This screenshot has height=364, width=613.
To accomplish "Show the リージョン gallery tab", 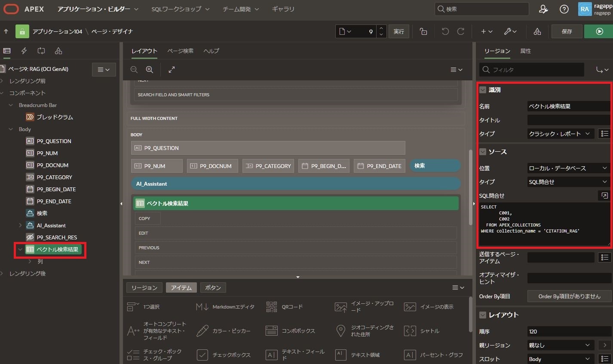I will click(144, 288).
